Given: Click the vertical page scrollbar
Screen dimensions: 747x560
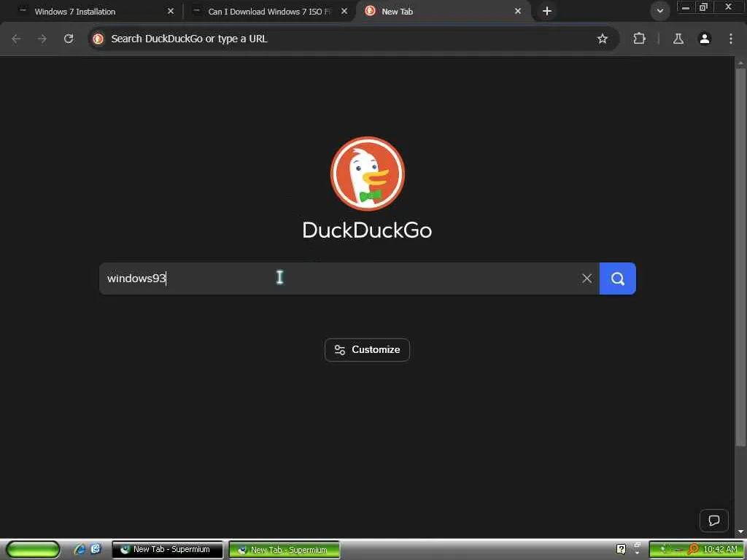Looking at the screenshot, I should pyautogui.click(x=740, y=257).
